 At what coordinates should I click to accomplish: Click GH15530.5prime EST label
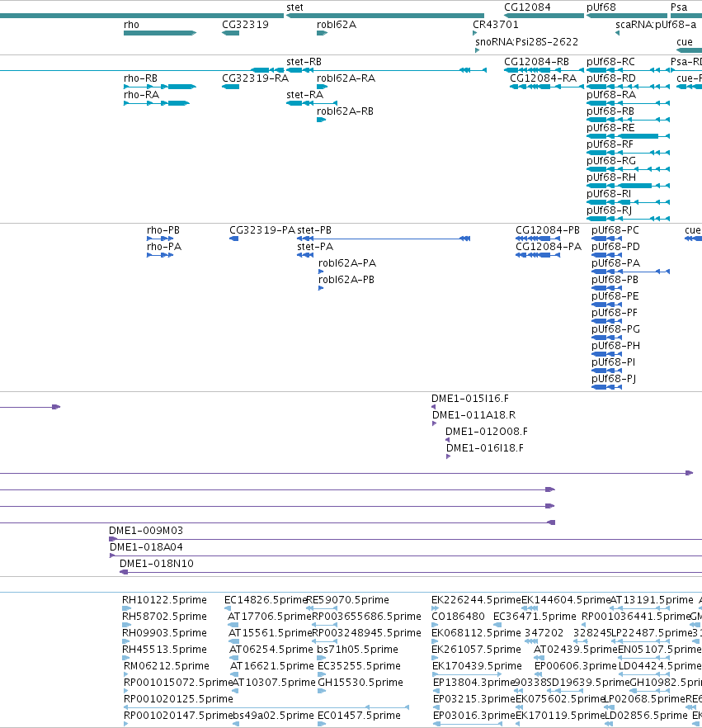pos(360,683)
